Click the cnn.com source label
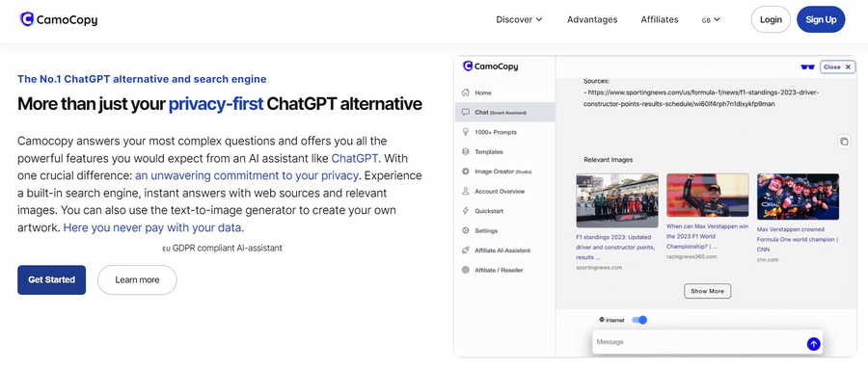868x370 pixels. (x=768, y=259)
